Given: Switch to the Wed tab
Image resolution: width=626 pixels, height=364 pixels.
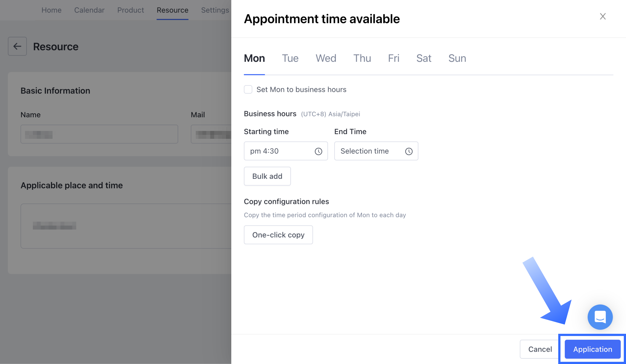Looking at the screenshot, I should (x=326, y=58).
